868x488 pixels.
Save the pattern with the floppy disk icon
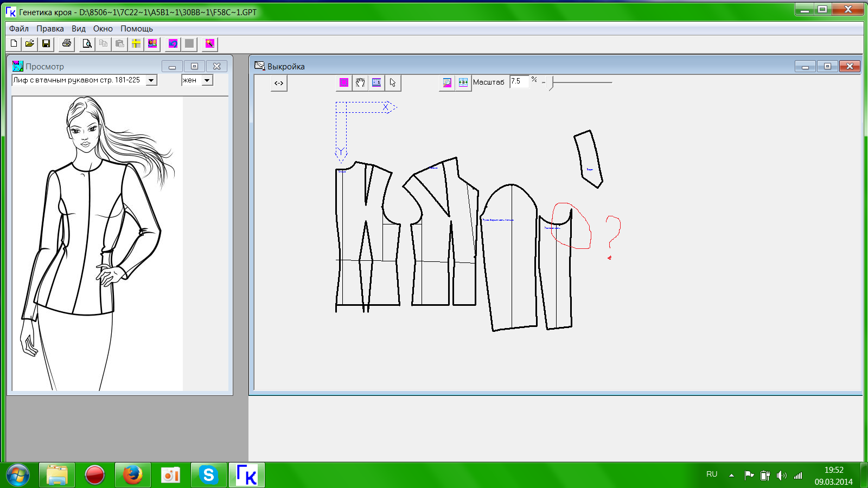46,43
